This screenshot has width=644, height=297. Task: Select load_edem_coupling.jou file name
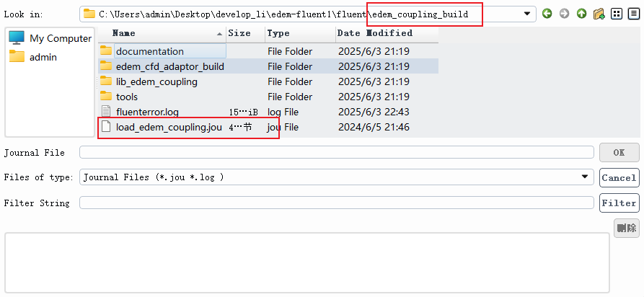[169, 128]
